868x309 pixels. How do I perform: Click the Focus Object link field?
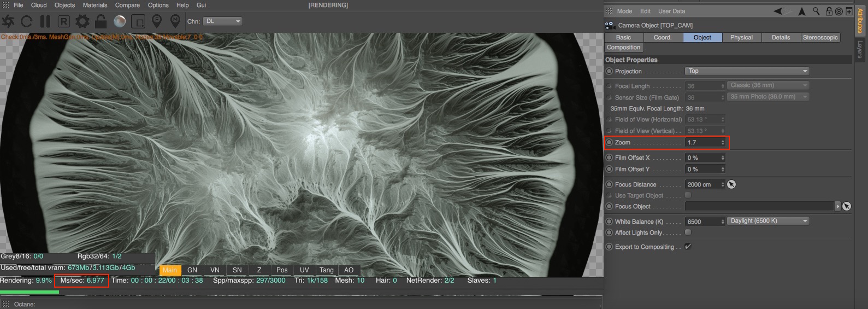tap(760, 206)
